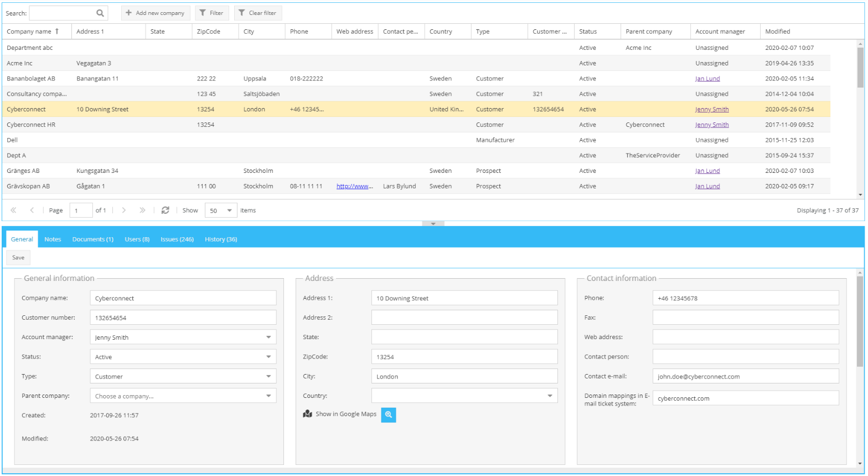Screen dimensions: 868x476
Task: Click the Company name input field
Action: pyautogui.click(x=183, y=298)
